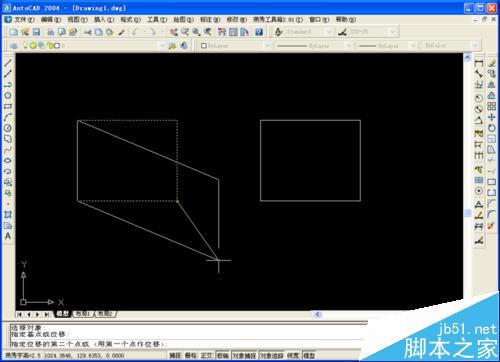The image size is (500, 362).
Task: Open the 工具 (Tools) menu
Action: 157,20
